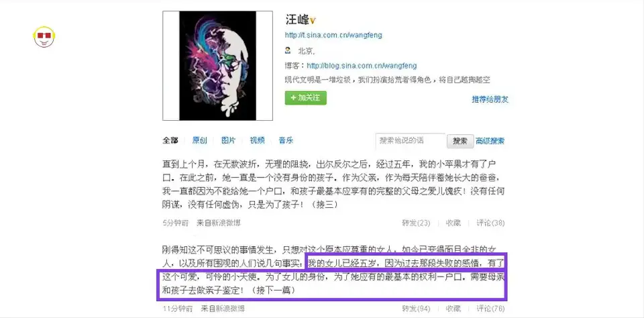Viewport: 644px width, 318px height.
Task: Click the verified V badge beside 汪峰
Action: [x=313, y=21]
